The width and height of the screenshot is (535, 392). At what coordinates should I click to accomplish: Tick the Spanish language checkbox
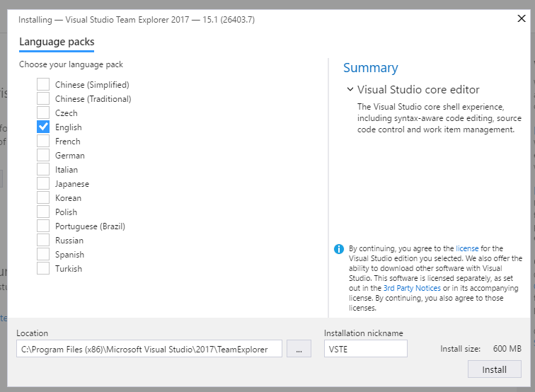point(43,254)
